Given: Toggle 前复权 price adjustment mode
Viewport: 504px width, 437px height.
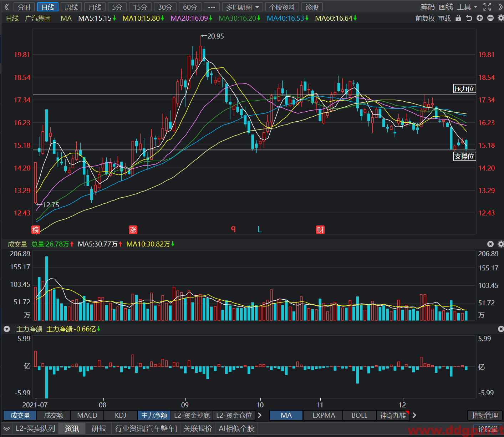Looking at the screenshot, I should pyautogui.click(x=425, y=19).
